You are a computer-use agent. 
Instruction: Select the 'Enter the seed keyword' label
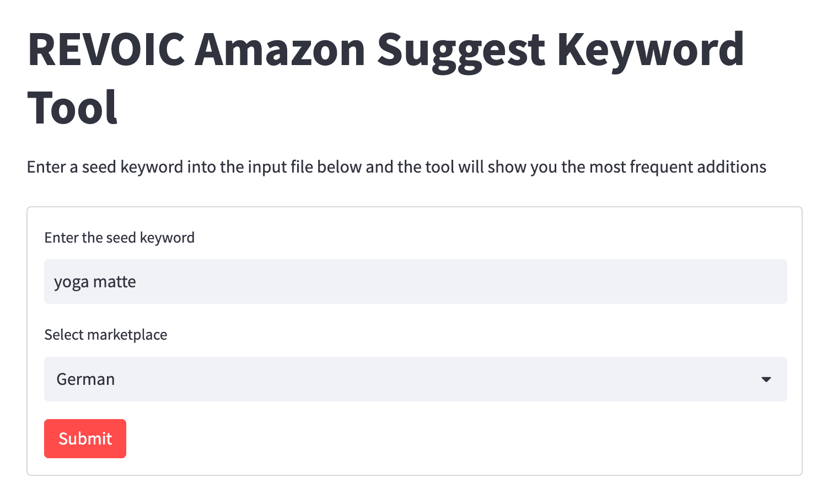(119, 238)
